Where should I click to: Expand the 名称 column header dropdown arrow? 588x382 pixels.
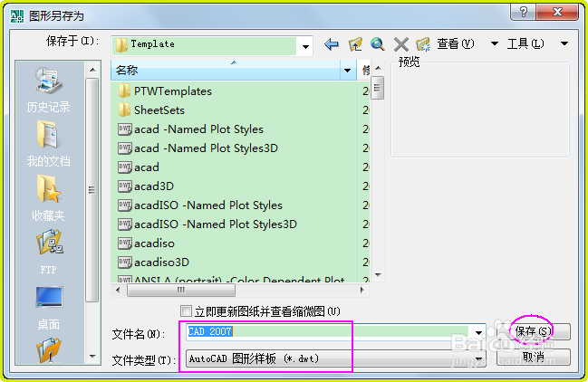pyautogui.click(x=348, y=71)
